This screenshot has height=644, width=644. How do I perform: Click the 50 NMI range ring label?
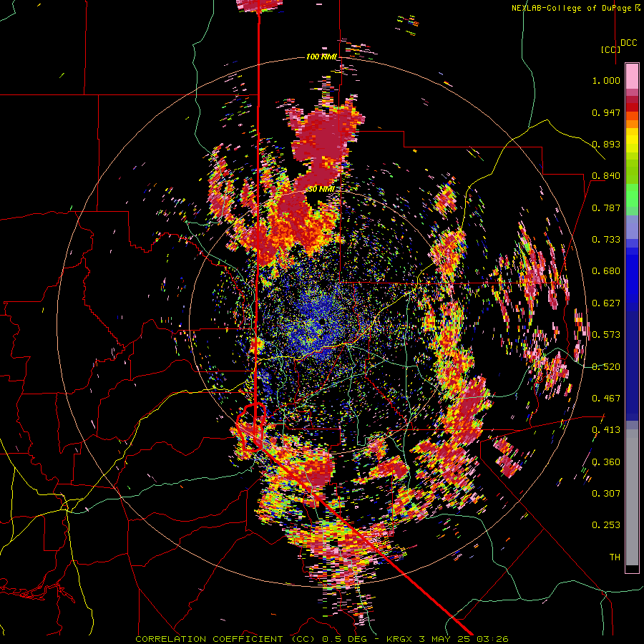[321, 190]
